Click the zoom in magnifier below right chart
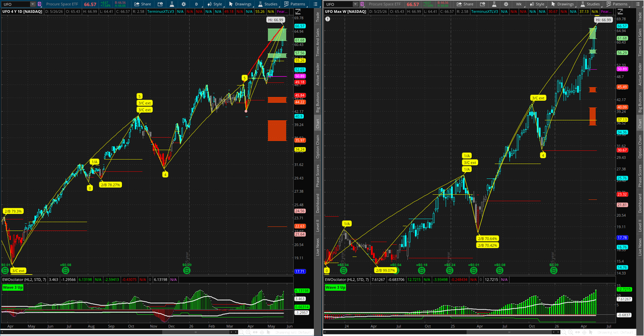 (570, 332)
